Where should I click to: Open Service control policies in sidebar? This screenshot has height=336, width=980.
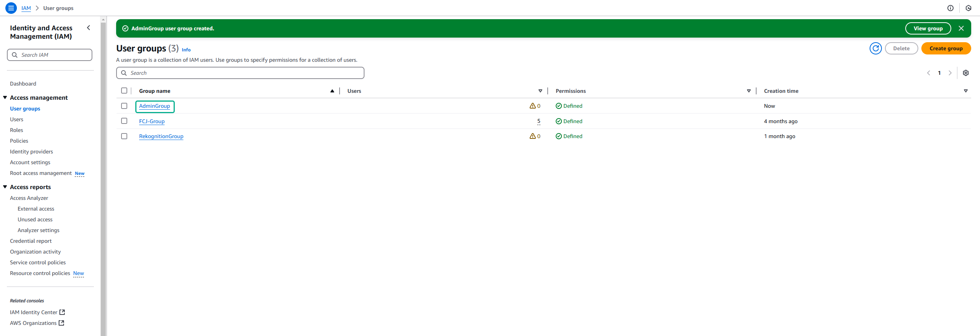coord(38,262)
